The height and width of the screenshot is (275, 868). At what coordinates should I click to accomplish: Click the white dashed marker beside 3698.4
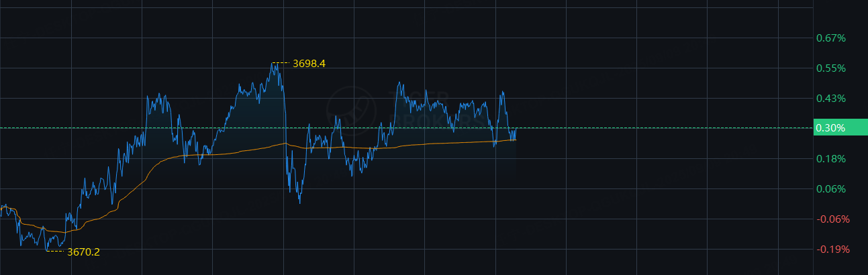click(x=281, y=63)
